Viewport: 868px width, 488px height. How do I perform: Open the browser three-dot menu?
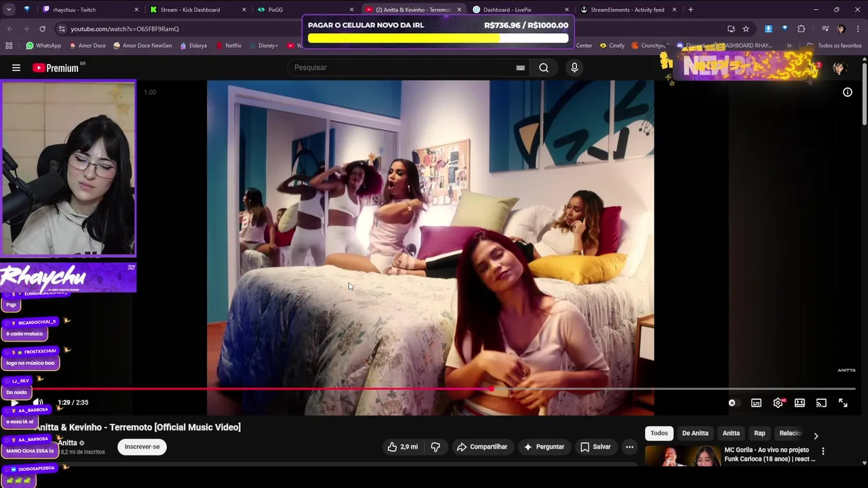tap(857, 28)
